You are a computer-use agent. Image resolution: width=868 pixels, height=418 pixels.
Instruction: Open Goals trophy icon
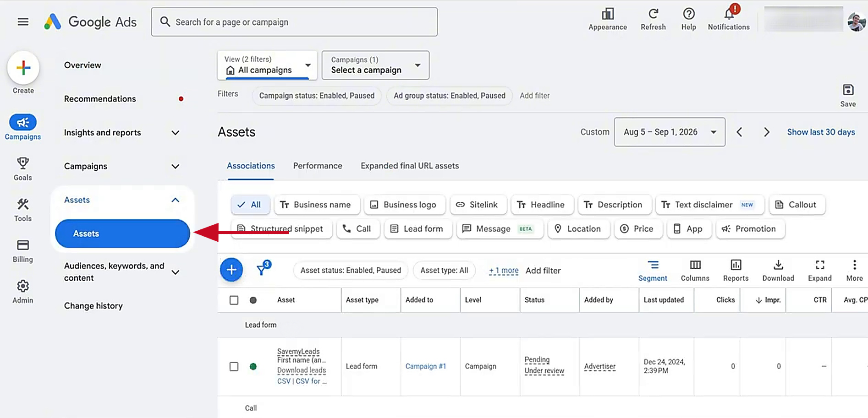23,163
